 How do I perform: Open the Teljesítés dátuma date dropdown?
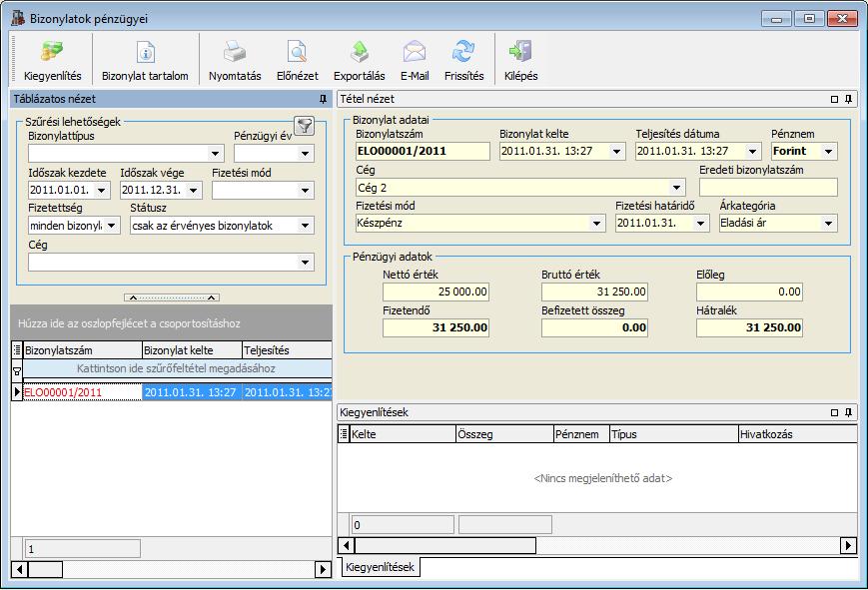[x=752, y=151]
